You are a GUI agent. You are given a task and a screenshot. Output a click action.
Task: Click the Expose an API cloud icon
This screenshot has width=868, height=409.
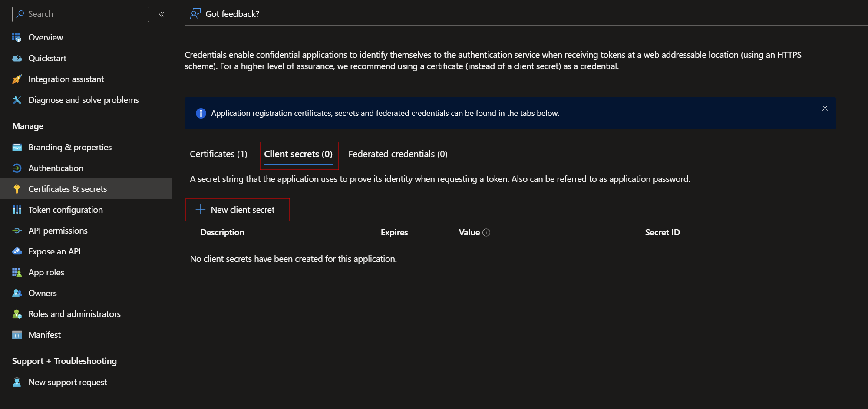(17, 251)
